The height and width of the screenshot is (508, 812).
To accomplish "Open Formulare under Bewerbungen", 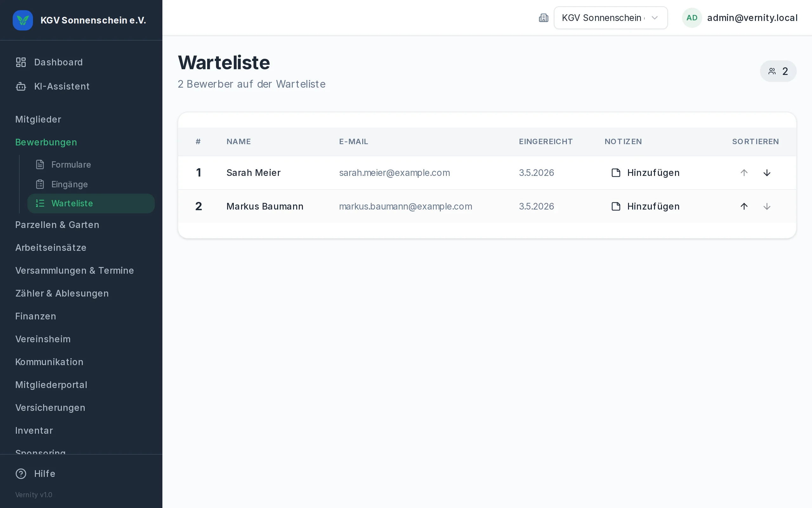I will [91, 165].
